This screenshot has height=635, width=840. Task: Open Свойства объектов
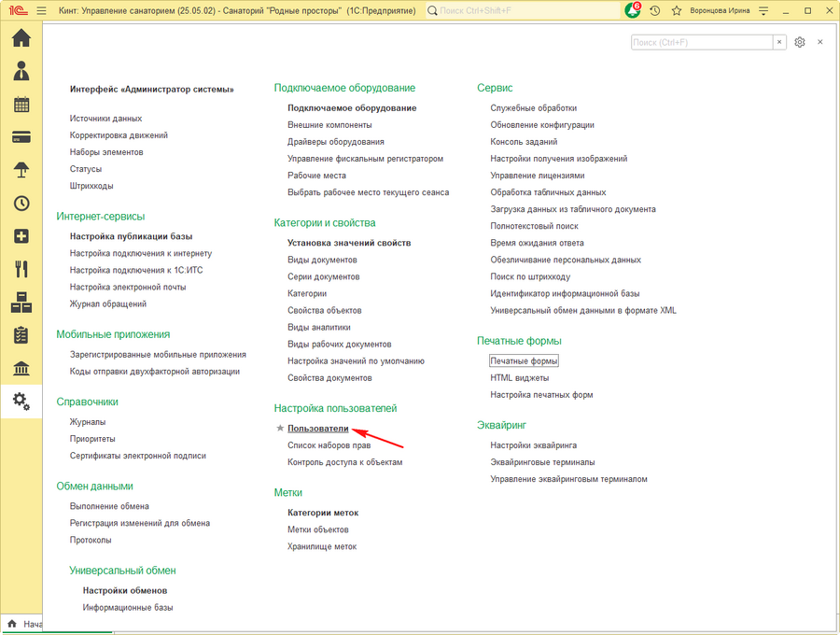[x=324, y=310]
